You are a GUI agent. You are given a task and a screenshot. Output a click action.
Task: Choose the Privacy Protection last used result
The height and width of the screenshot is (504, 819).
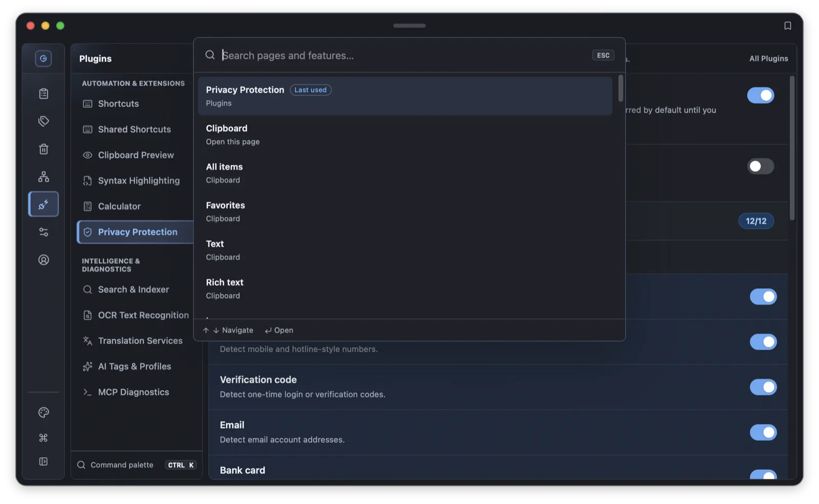[x=405, y=96]
